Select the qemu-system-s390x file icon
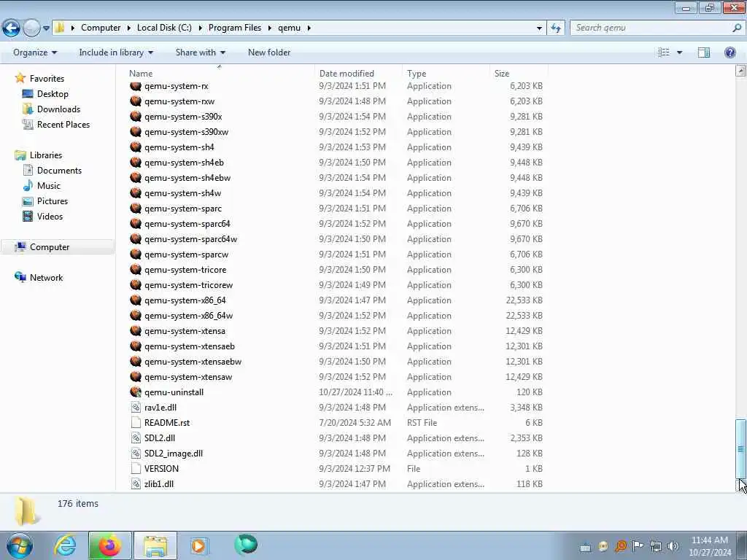 tap(136, 117)
